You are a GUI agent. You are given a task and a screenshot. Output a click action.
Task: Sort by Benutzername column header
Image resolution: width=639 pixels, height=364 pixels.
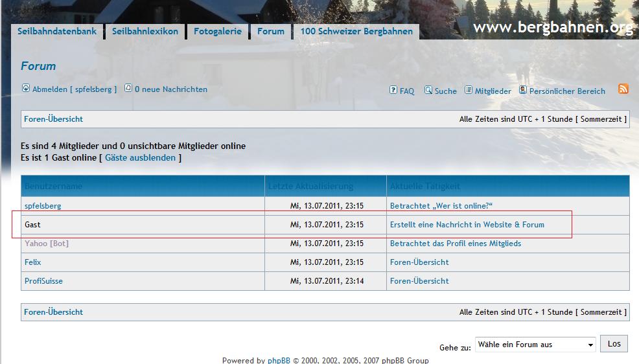tap(53, 187)
